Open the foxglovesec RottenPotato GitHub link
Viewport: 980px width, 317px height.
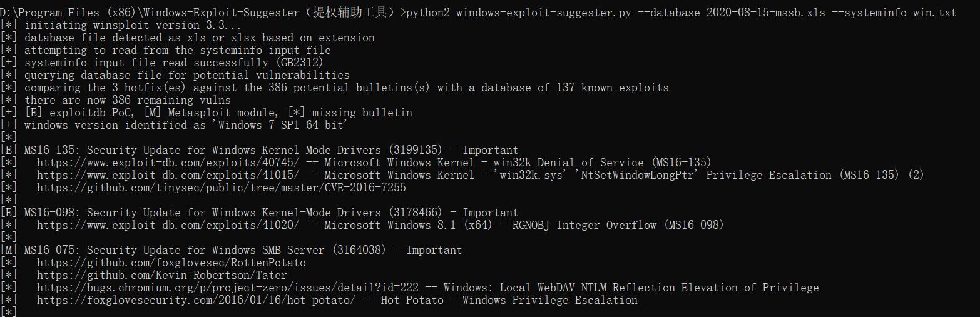[x=171, y=263]
